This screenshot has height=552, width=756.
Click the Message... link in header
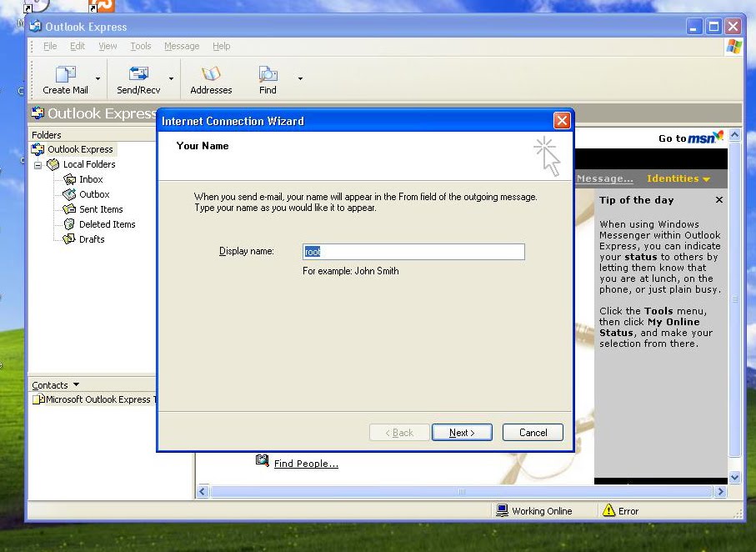(605, 178)
